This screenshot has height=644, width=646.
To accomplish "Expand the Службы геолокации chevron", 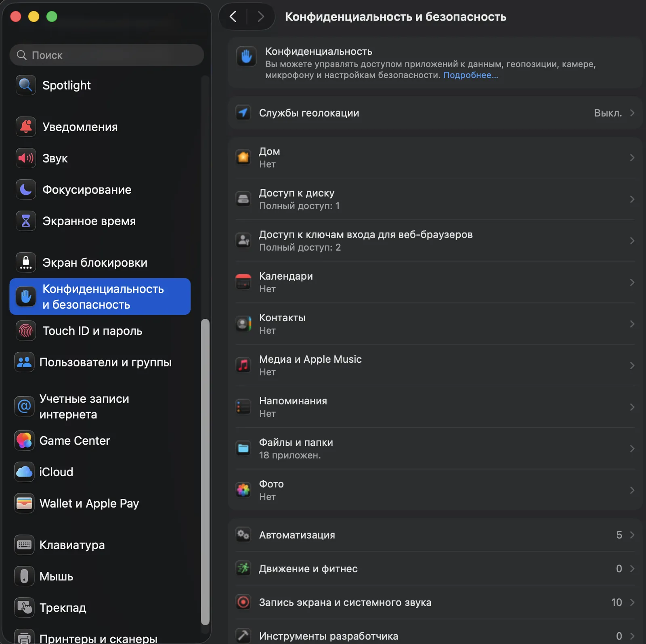I will coord(632,113).
